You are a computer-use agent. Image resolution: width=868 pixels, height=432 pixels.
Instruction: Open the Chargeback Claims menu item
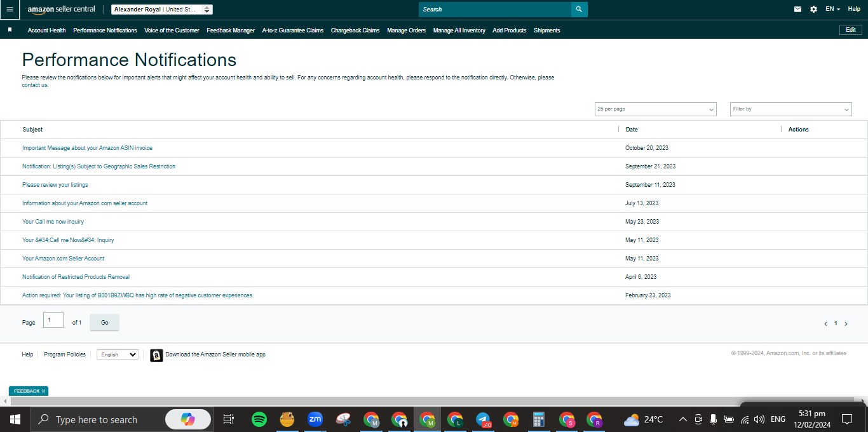pos(355,30)
